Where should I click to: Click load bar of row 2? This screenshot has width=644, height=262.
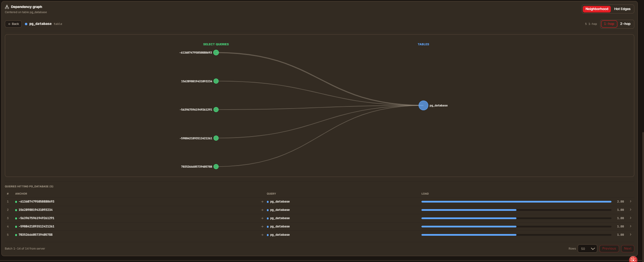click(x=516, y=210)
